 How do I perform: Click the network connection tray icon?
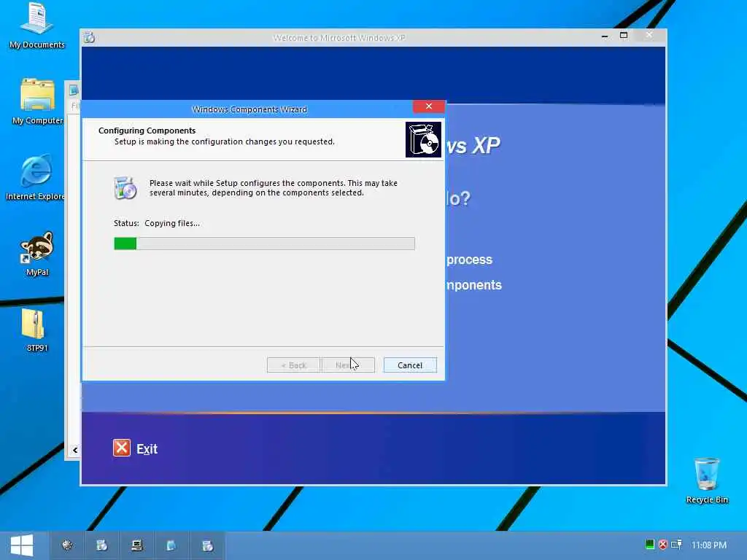click(676, 544)
